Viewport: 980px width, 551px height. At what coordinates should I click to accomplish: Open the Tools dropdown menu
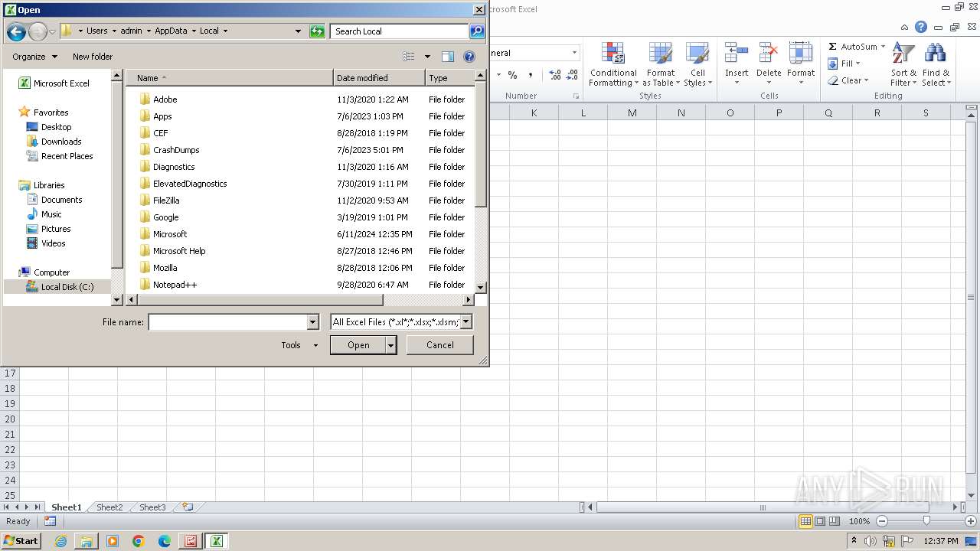[x=299, y=345]
